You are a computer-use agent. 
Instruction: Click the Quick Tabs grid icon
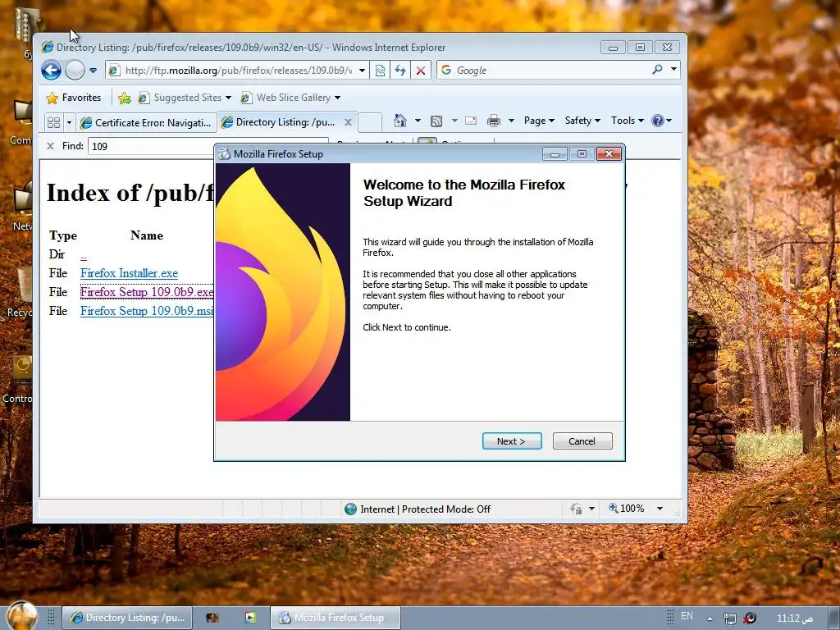53,122
